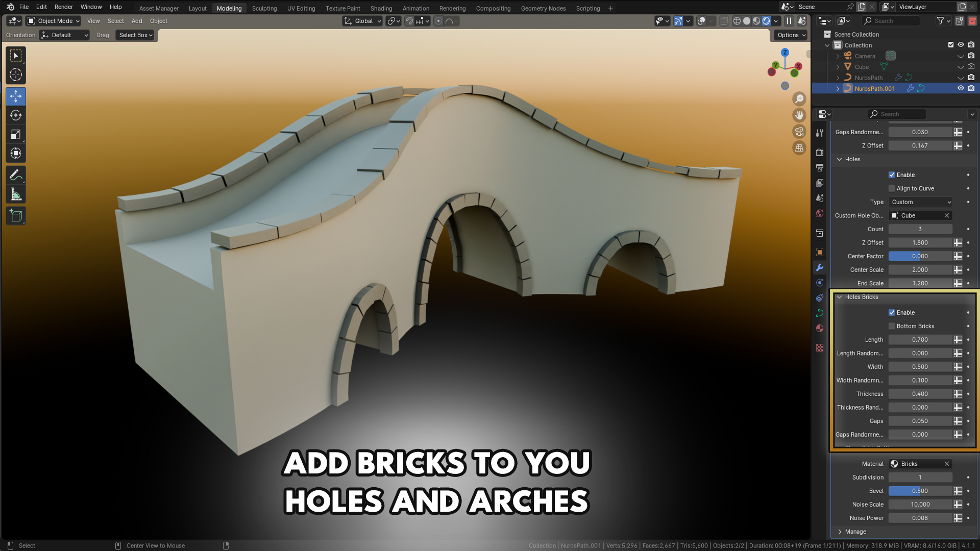Image resolution: width=980 pixels, height=551 pixels.
Task: Open the viewport Options button
Action: pos(792,35)
